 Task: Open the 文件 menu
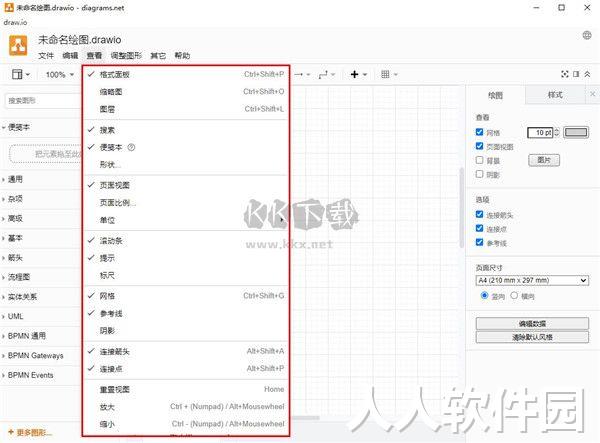coord(46,55)
